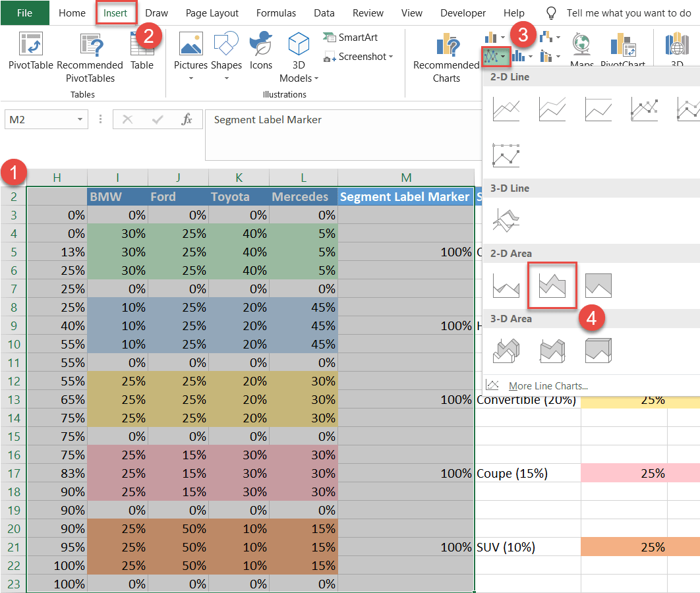
Task: Choose the 3-D Stacked Area chart
Action: click(552, 351)
